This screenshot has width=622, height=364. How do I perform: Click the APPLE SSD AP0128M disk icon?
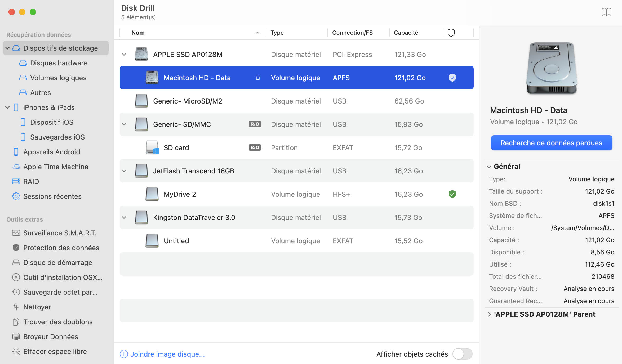coord(141,54)
